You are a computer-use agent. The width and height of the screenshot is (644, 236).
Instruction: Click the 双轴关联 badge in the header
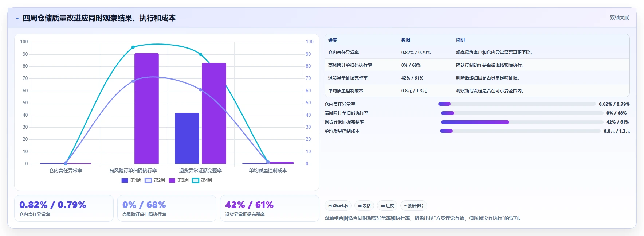coord(620,18)
